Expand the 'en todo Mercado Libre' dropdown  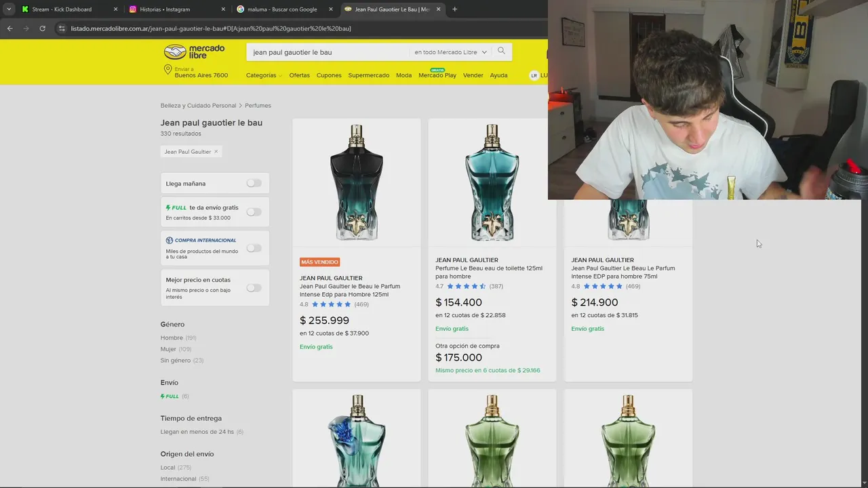tap(450, 52)
